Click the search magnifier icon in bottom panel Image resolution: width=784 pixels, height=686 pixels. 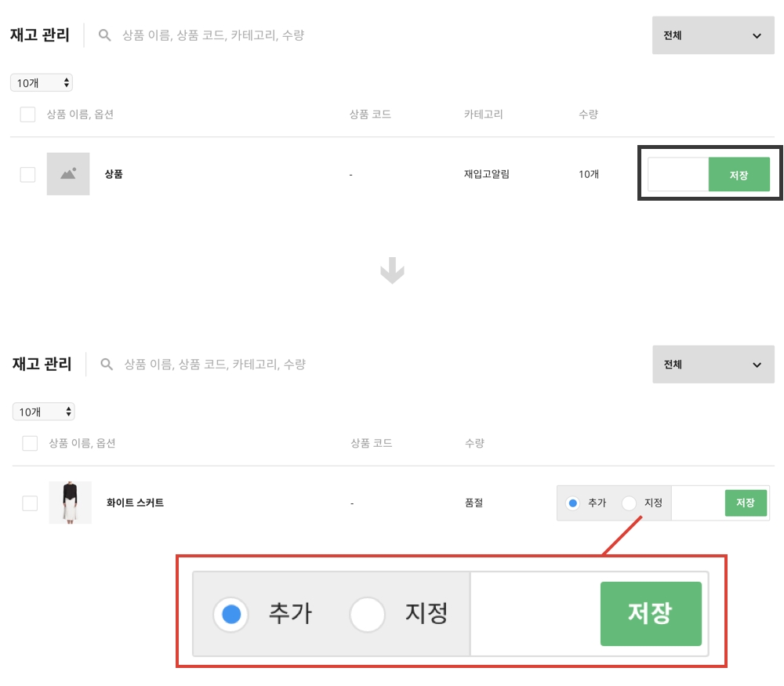click(107, 365)
